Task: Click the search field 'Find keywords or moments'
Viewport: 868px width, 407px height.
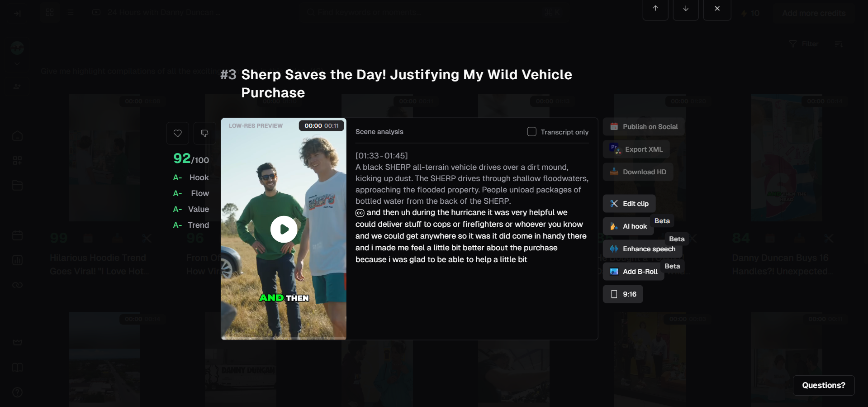Action: pos(434,12)
